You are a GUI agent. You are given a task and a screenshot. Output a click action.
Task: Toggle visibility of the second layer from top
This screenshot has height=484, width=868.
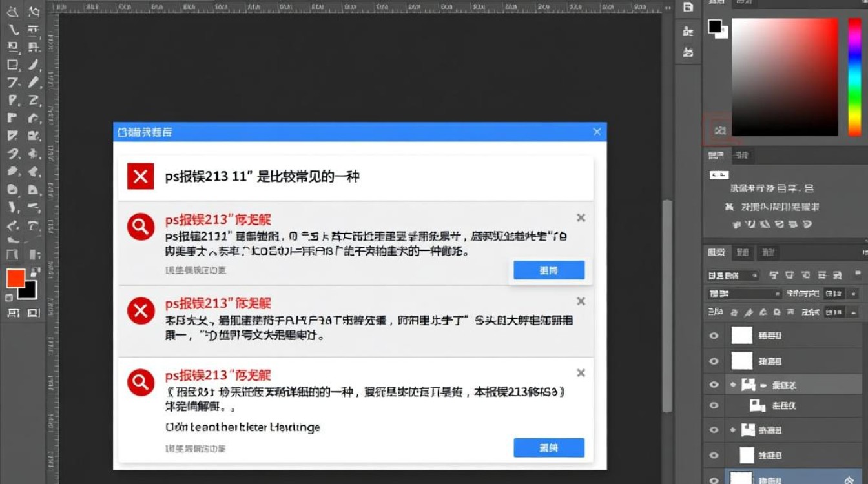(714, 361)
